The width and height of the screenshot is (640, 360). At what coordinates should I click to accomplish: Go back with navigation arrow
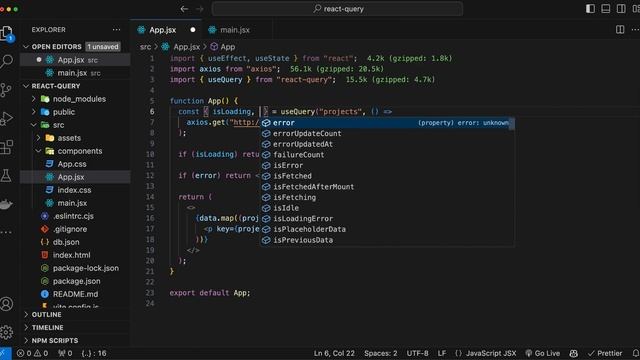click(184, 9)
